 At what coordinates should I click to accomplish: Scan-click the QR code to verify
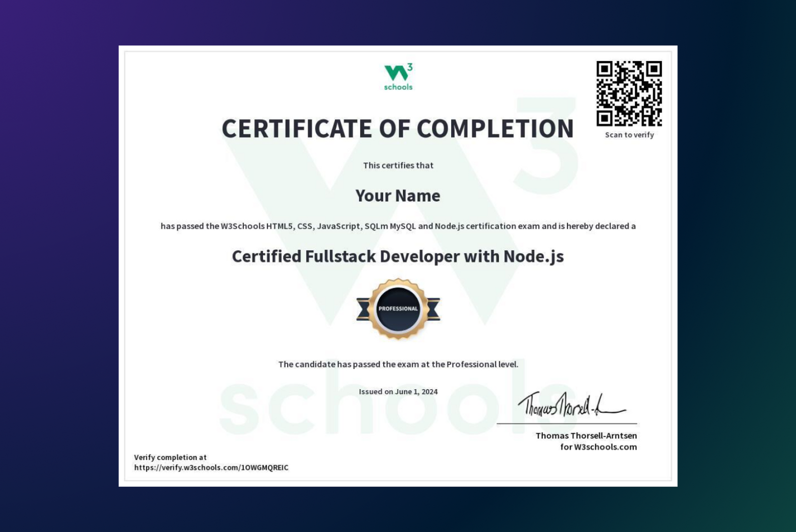pyautogui.click(x=628, y=95)
